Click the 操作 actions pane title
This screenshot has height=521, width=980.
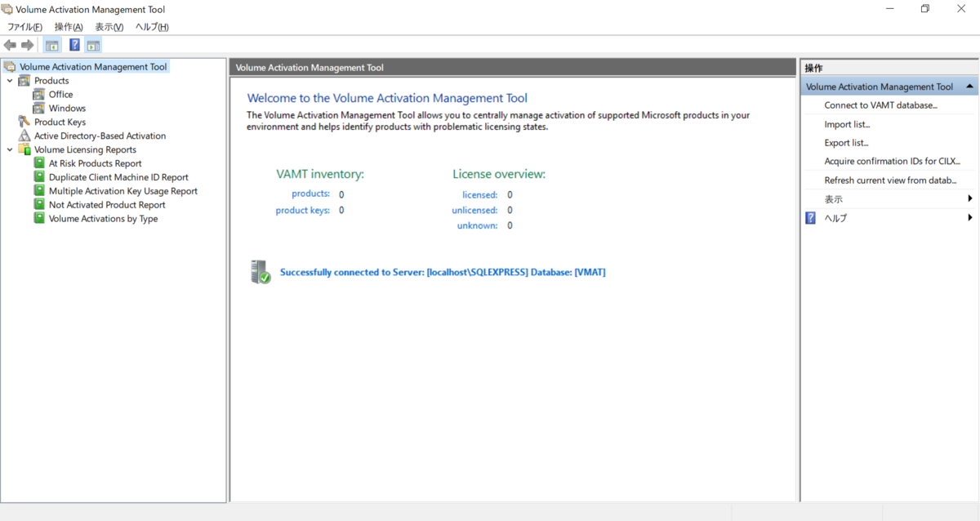point(813,68)
